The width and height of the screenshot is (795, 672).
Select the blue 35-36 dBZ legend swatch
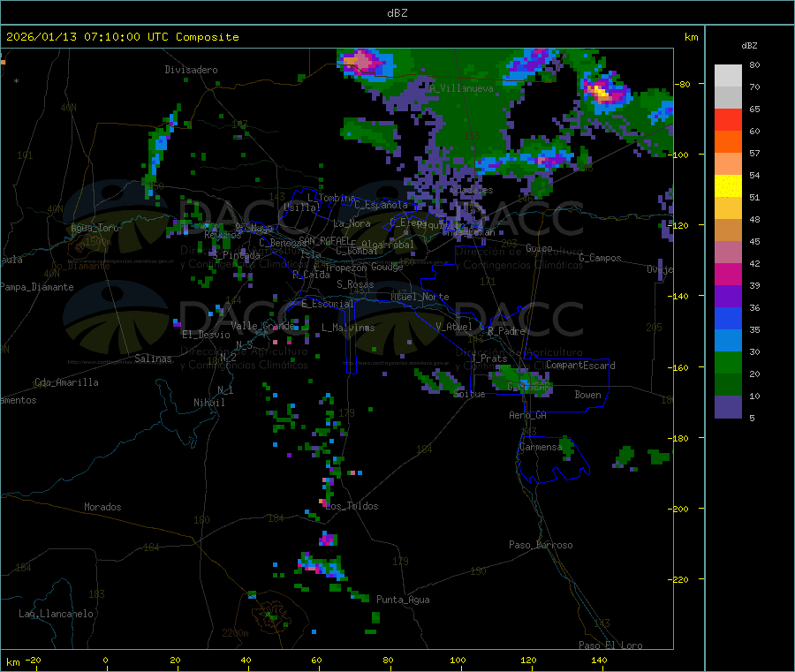coord(728,318)
